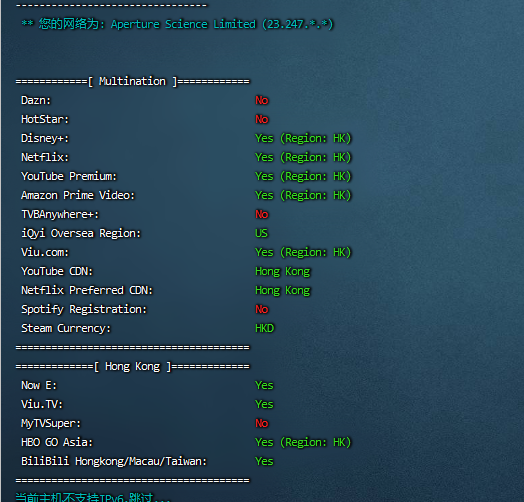Select the Dazn: label
524x502 pixels.
tap(36, 100)
